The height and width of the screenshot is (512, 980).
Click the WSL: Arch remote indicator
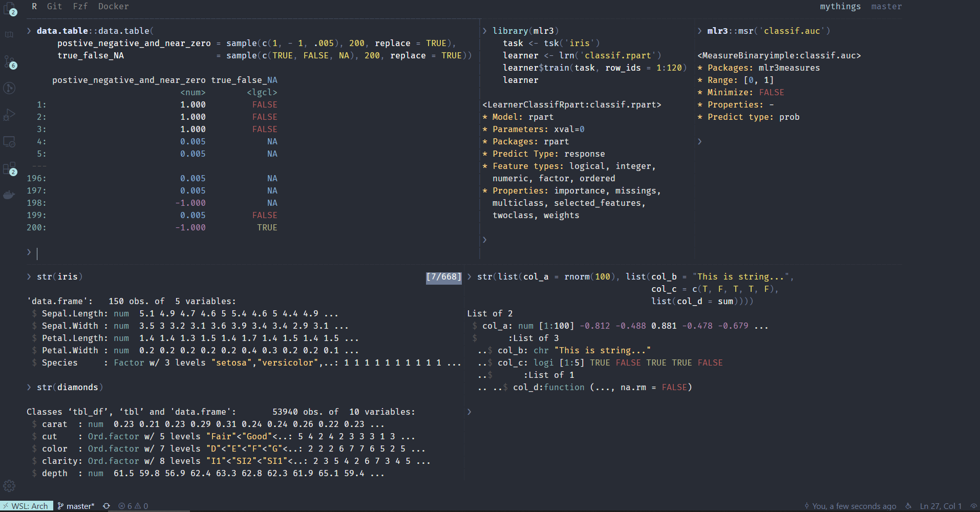[x=26, y=506]
